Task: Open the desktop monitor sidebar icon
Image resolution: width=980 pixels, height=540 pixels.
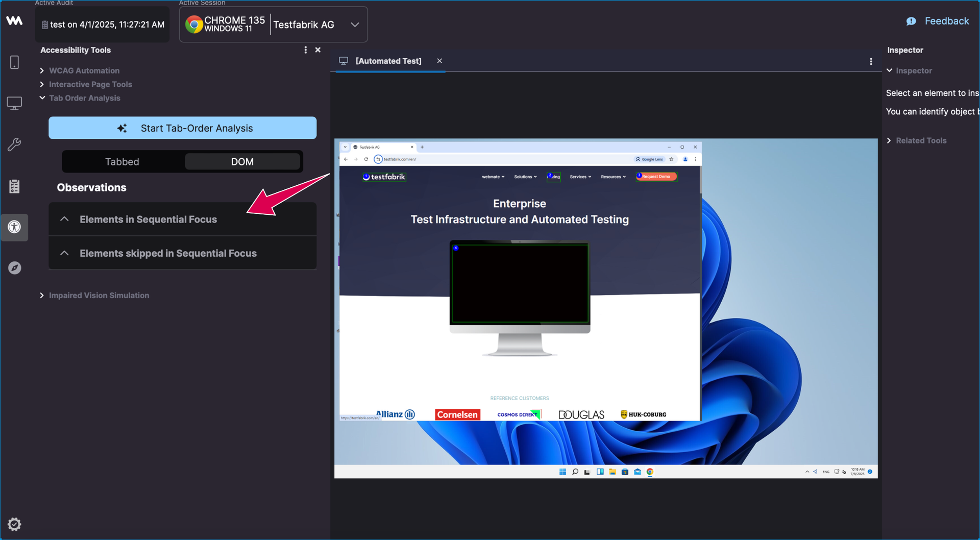Action: [x=14, y=103]
